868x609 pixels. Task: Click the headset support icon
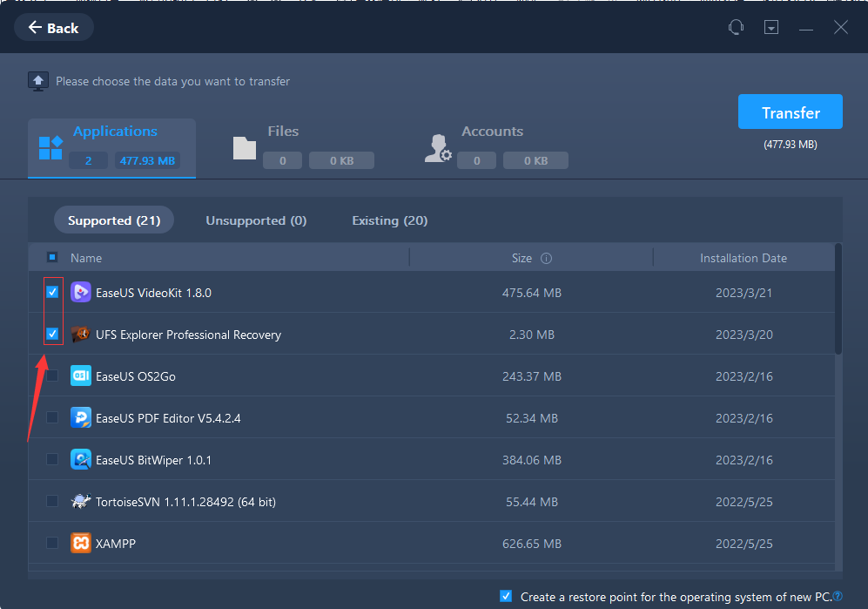click(736, 27)
